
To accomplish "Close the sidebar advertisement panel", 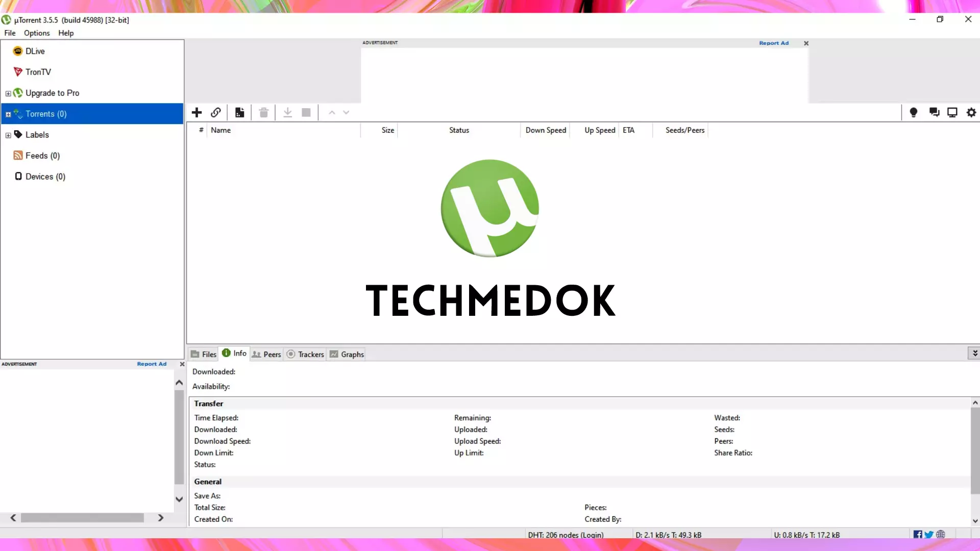I will [182, 364].
